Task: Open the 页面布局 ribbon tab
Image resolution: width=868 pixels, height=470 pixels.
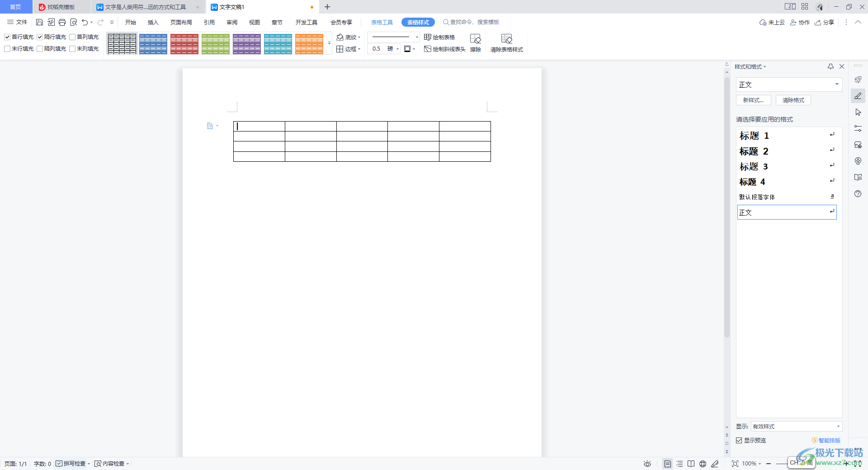Action: click(x=181, y=22)
